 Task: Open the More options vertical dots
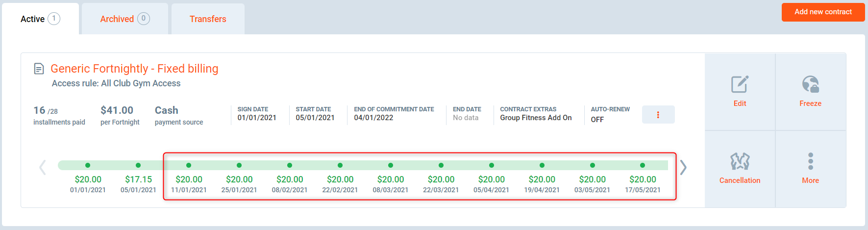click(x=810, y=161)
